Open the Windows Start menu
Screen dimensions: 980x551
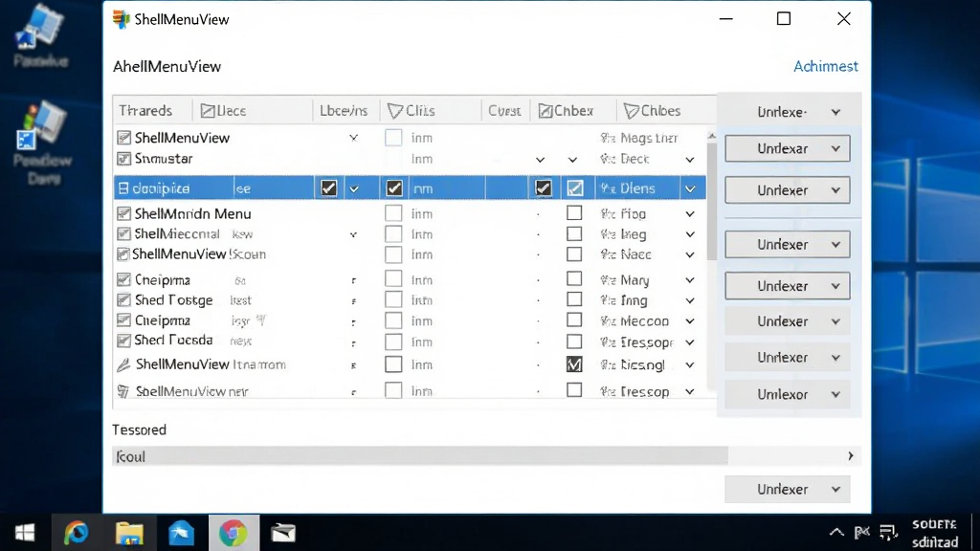(x=25, y=533)
